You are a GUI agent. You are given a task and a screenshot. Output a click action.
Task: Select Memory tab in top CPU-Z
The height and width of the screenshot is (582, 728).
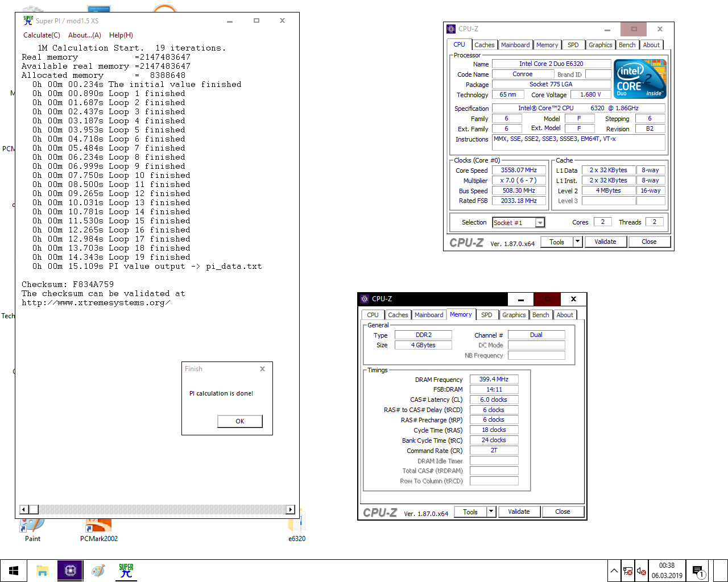click(547, 45)
